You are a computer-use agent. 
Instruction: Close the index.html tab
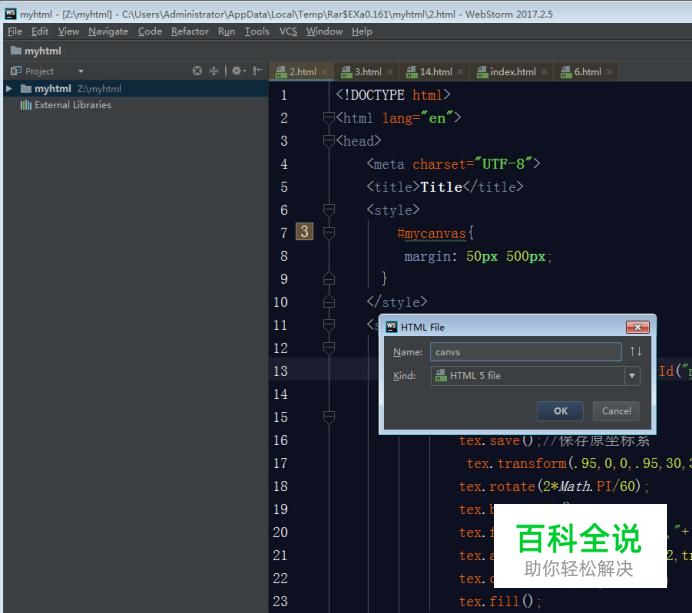pos(545,72)
